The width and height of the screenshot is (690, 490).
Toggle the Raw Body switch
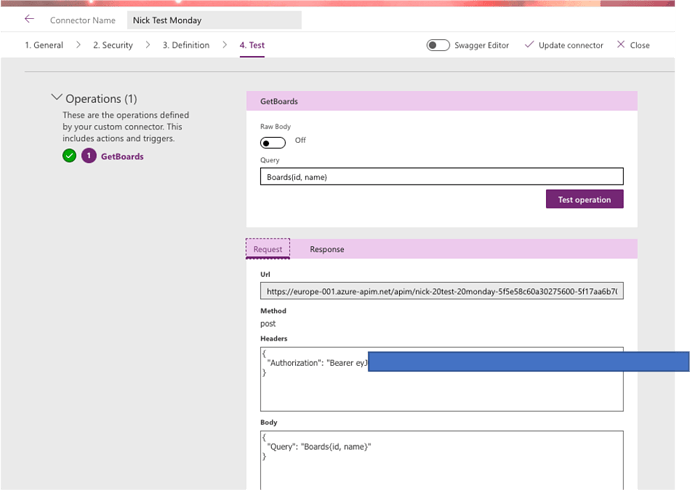tap(273, 143)
